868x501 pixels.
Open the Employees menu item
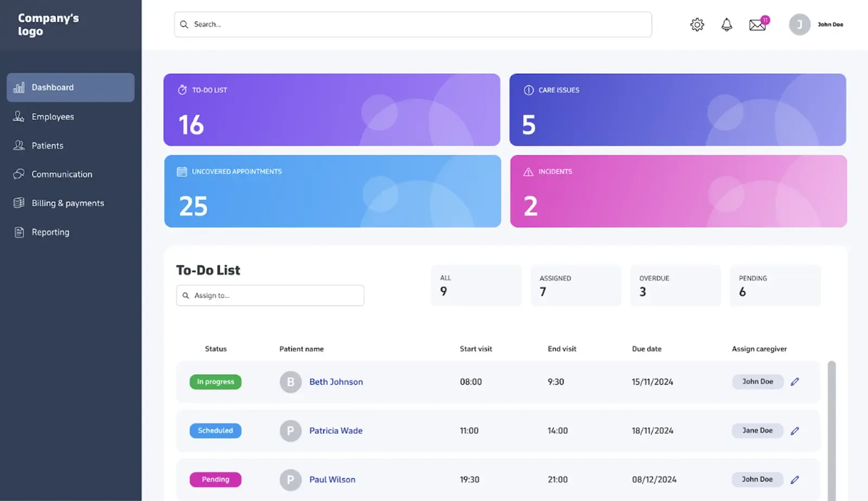pyautogui.click(x=53, y=117)
